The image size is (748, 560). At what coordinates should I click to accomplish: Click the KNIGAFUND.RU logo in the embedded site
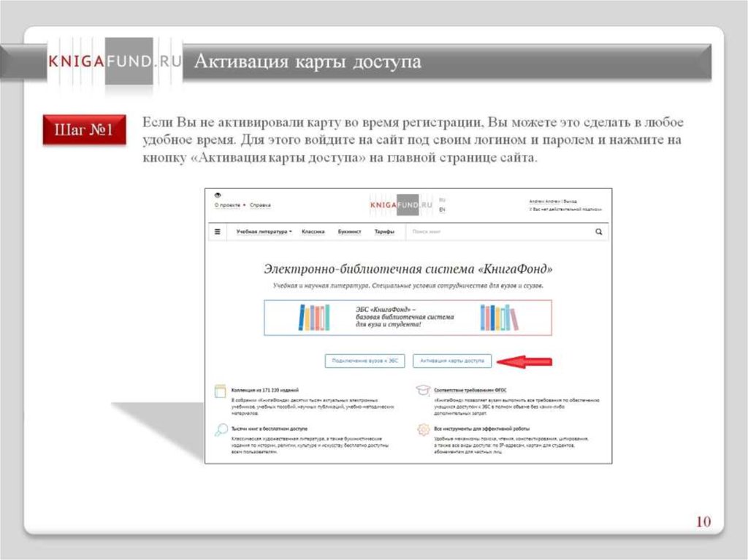point(401,205)
